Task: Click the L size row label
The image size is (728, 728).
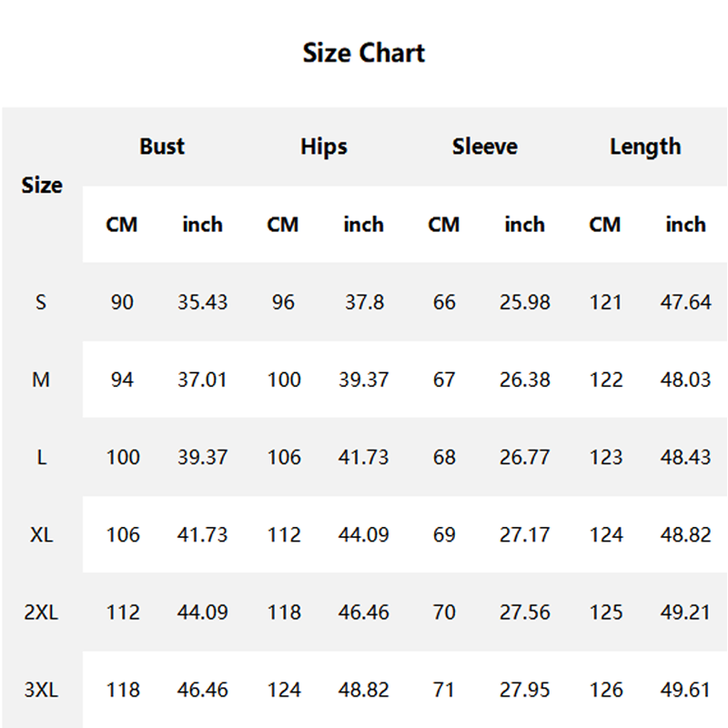Action: (x=41, y=457)
